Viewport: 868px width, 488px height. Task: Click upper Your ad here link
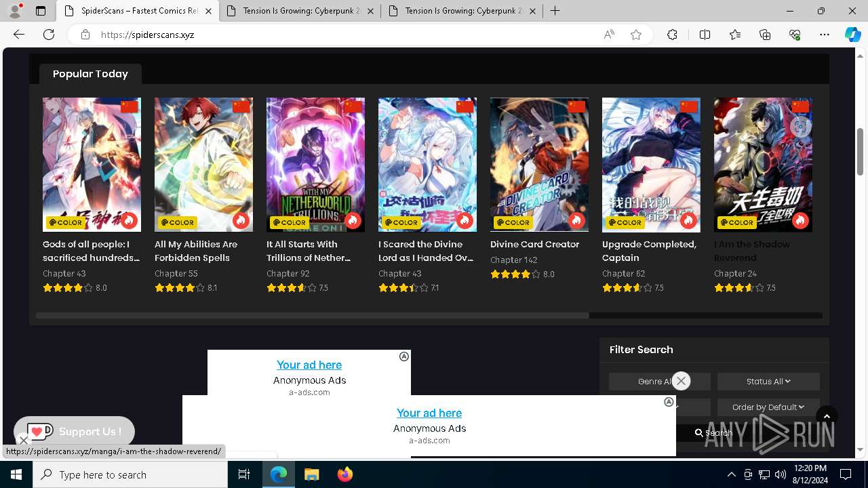pyautogui.click(x=309, y=365)
